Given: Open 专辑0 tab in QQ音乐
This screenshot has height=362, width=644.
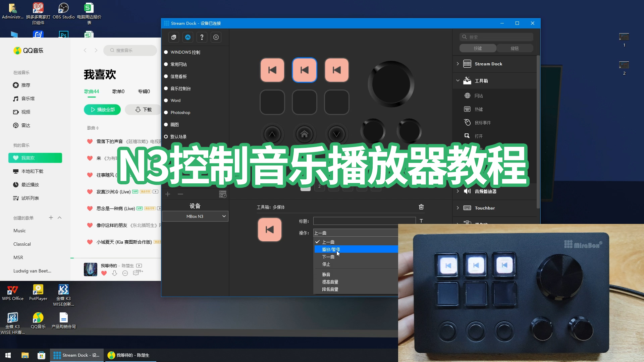Looking at the screenshot, I should [x=144, y=91].
